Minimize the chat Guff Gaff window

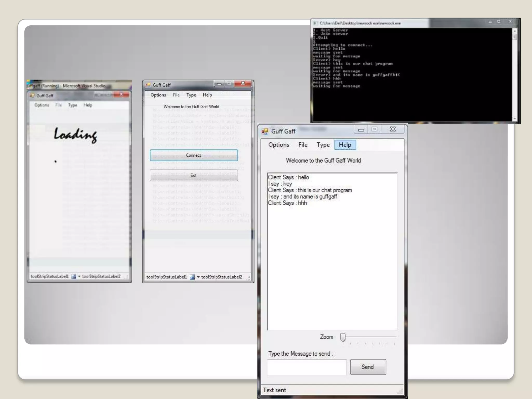pyautogui.click(x=361, y=129)
